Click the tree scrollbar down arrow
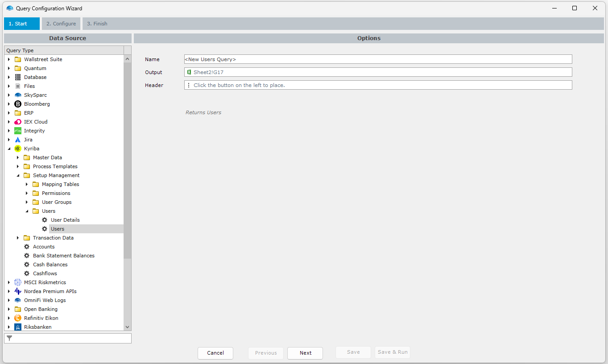The height and width of the screenshot is (364, 608). tap(127, 327)
